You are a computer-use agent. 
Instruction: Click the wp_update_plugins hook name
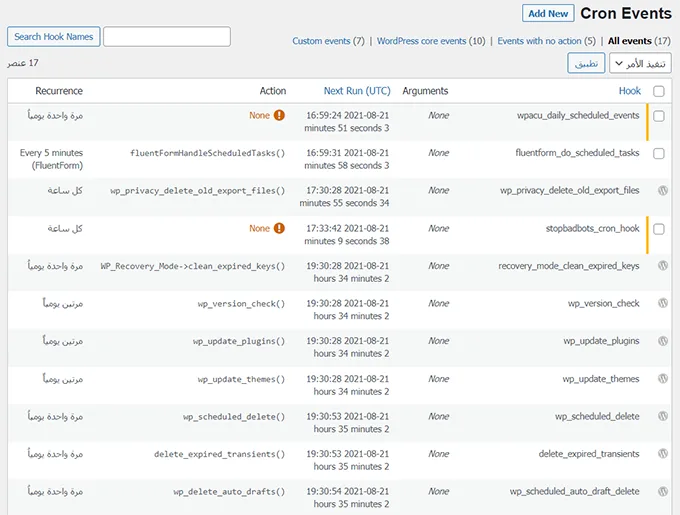[601, 341]
